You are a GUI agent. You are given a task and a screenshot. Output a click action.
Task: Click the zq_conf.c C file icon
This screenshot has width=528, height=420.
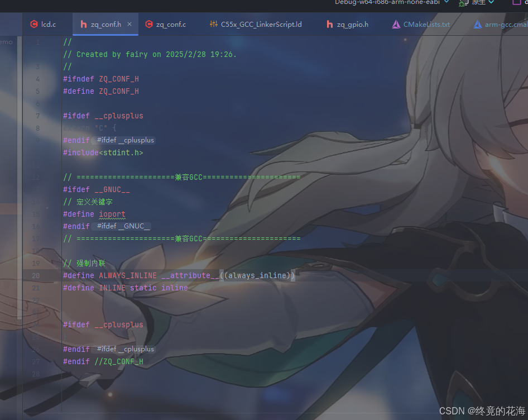click(x=149, y=24)
